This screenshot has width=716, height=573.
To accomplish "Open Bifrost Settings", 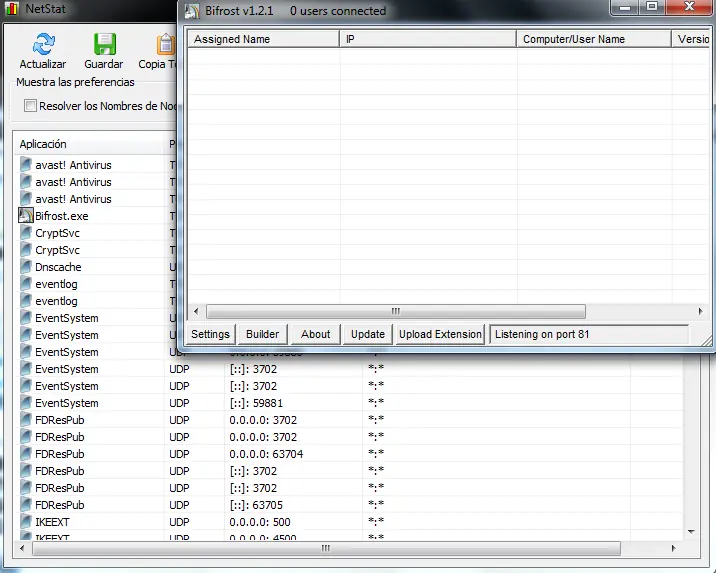I will point(211,334).
